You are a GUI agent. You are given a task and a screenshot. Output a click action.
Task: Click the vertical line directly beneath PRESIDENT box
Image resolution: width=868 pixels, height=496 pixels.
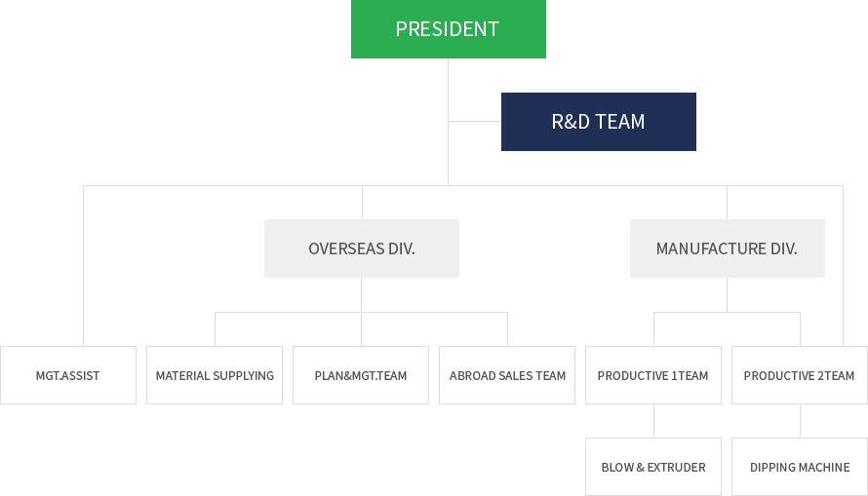coord(448,88)
